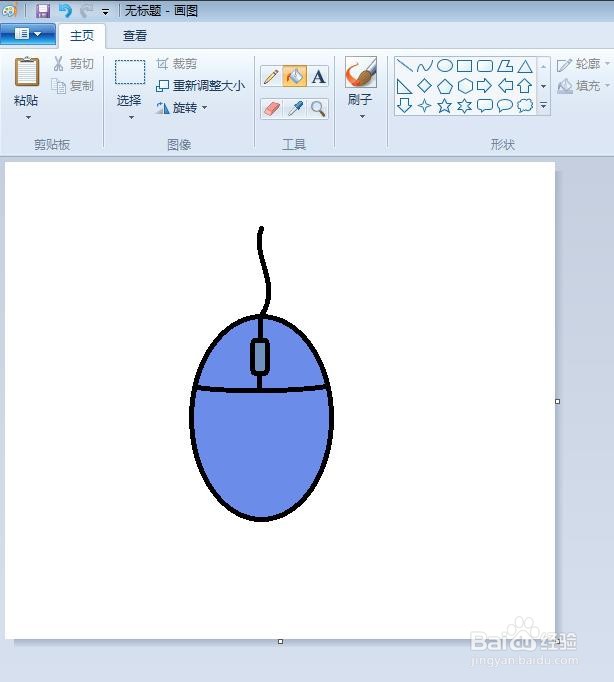This screenshot has height=682, width=614.
Task: Click 裁剪 button
Action: [x=177, y=64]
